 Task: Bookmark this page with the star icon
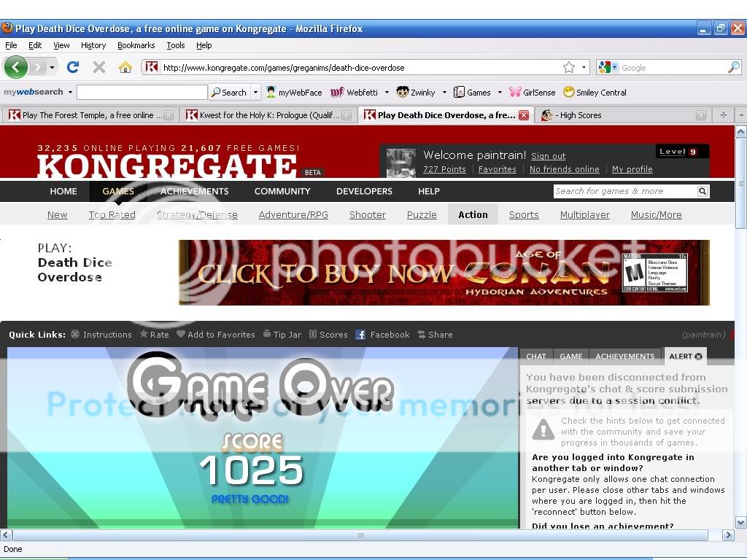(569, 67)
